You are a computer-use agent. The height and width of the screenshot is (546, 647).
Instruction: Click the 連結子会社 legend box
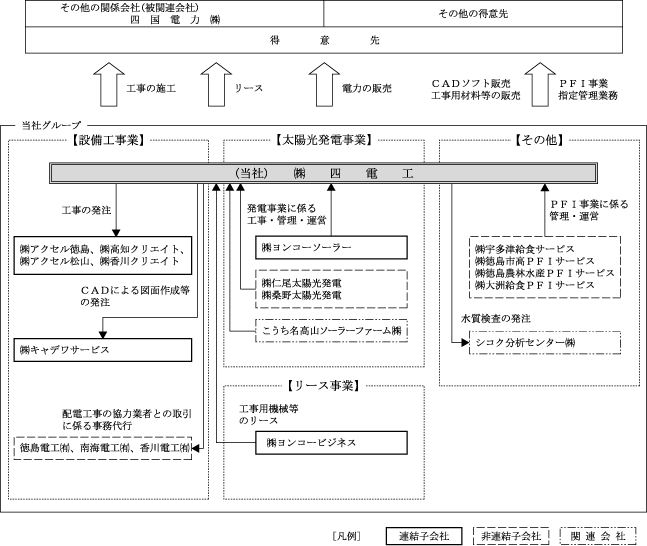(x=424, y=536)
